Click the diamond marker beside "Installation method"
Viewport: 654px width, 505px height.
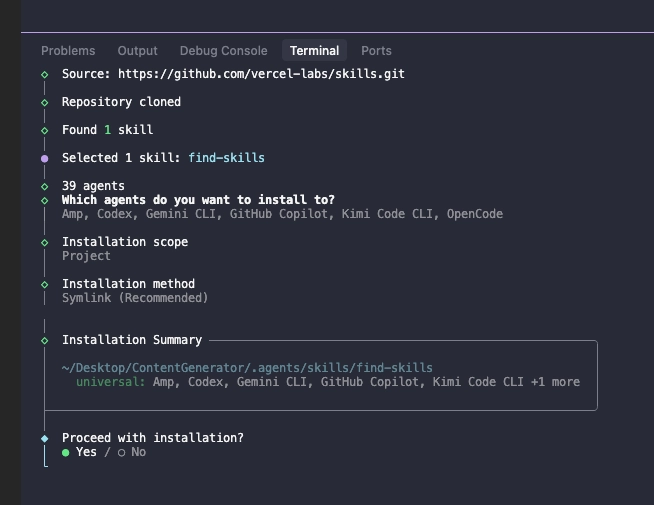(45, 284)
